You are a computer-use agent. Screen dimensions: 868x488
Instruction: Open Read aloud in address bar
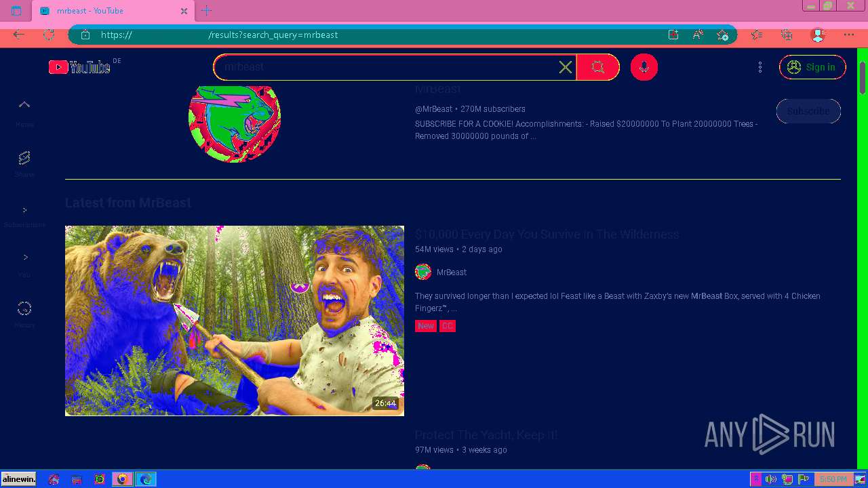tap(698, 35)
